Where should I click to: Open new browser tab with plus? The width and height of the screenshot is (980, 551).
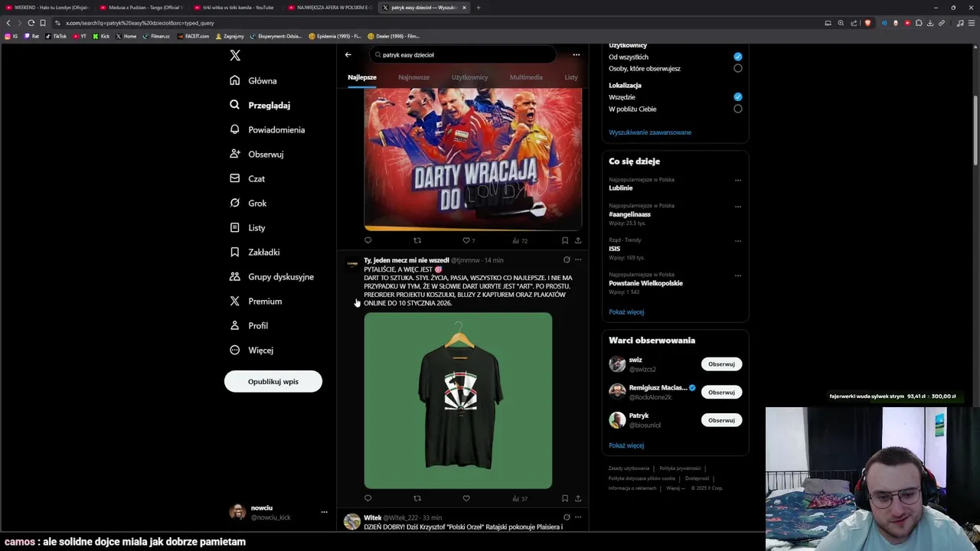(479, 8)
